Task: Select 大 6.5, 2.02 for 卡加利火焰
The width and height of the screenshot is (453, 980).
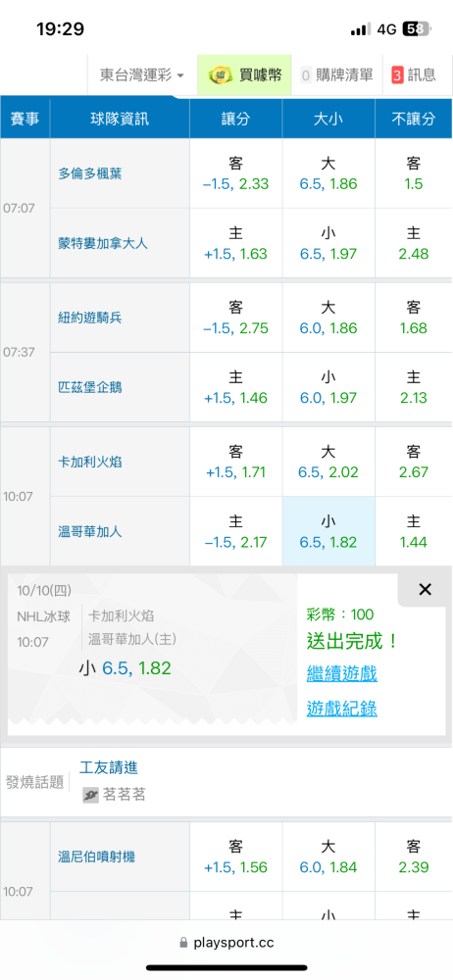Action: click(328, 462)
